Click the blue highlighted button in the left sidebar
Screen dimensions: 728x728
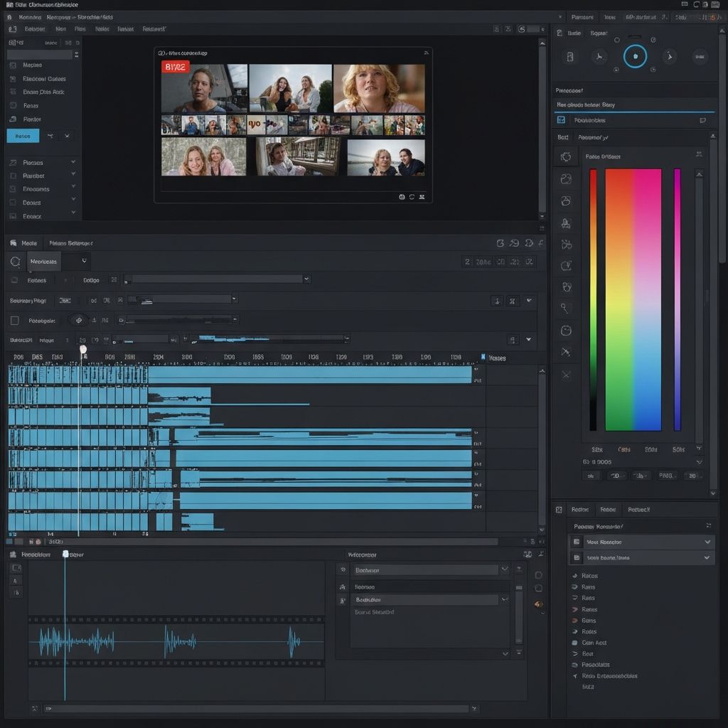point(23,136)
